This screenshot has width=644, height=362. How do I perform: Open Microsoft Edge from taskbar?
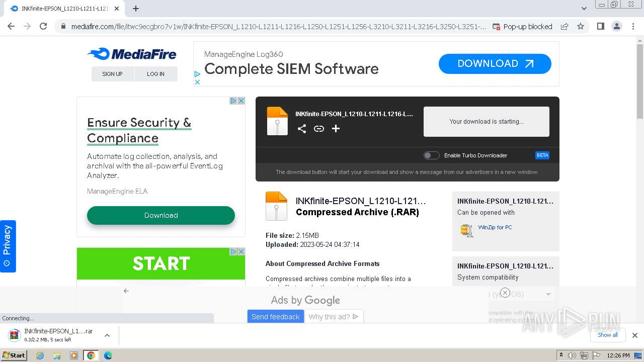[108, 355]
